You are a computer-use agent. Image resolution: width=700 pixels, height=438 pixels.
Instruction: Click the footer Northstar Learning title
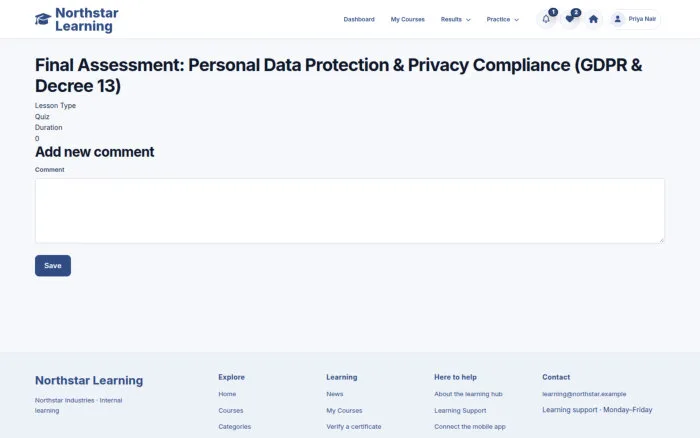[x=89, y=380]
